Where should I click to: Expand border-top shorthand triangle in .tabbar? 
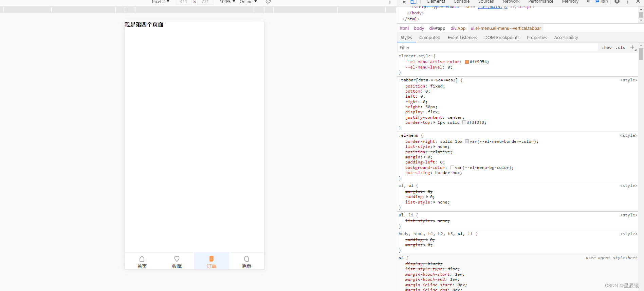coord(435,122)
